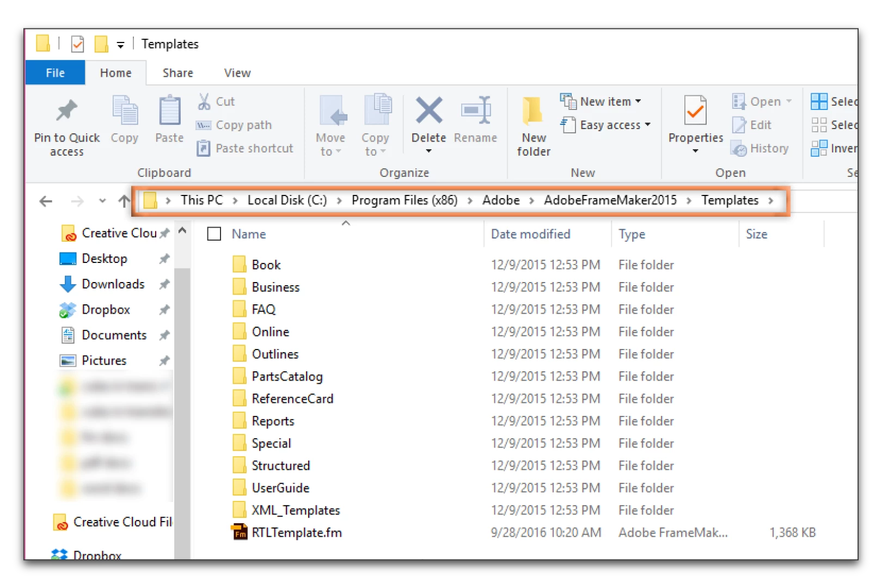
Task: Select Copy path in the ribbon
Action: click(x=234, y=125)
